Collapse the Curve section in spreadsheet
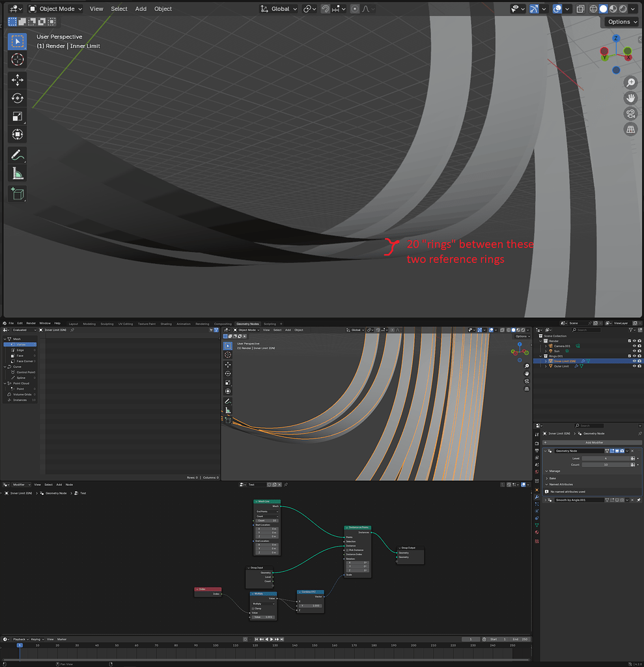Screen dimensions: 644x667 (x=5, y=367)
